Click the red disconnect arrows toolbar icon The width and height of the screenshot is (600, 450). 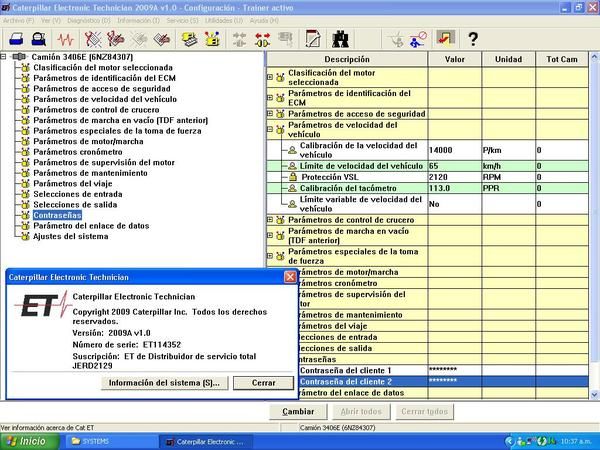(x=262, y=39)
